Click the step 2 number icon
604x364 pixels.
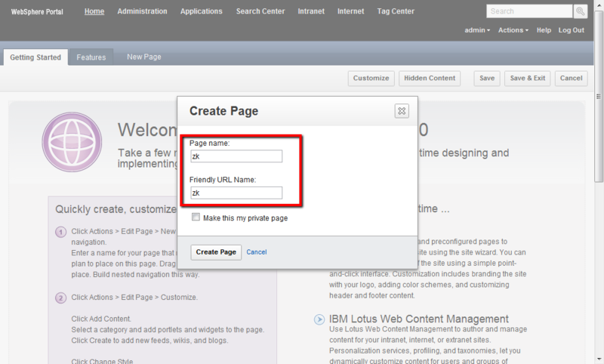(61, 298)
